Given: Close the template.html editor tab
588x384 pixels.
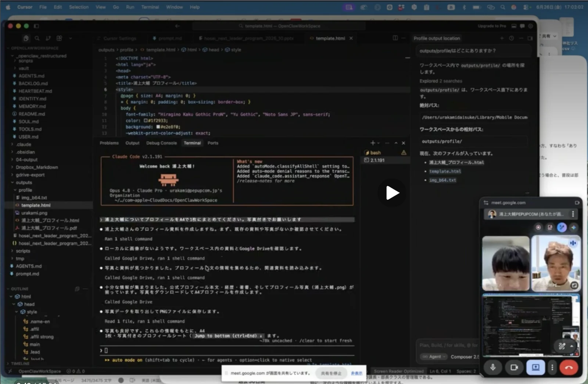Looking at the screenshot, I should 351,38.
